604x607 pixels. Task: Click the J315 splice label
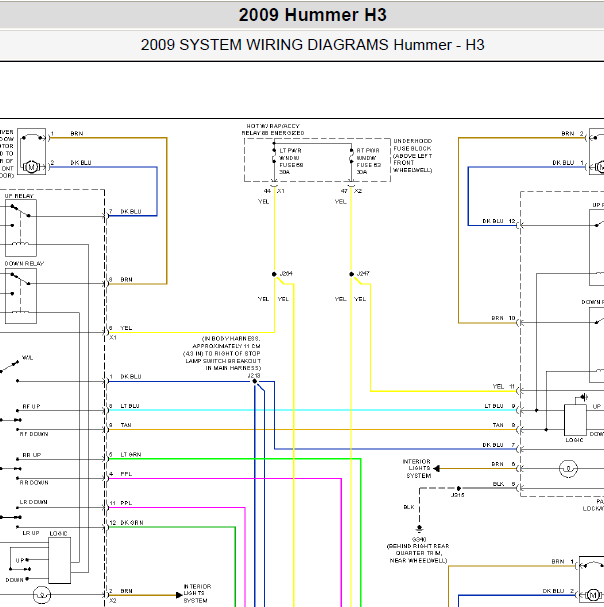(x=458, y=495)
